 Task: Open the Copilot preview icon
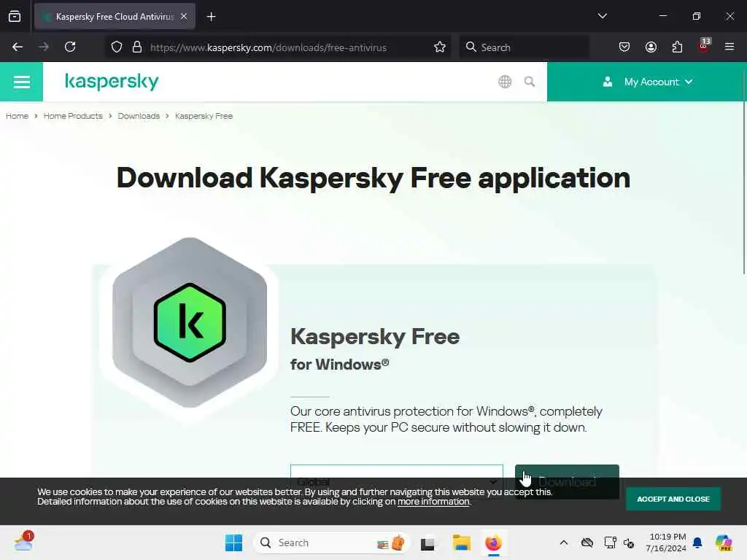[724, 542]
